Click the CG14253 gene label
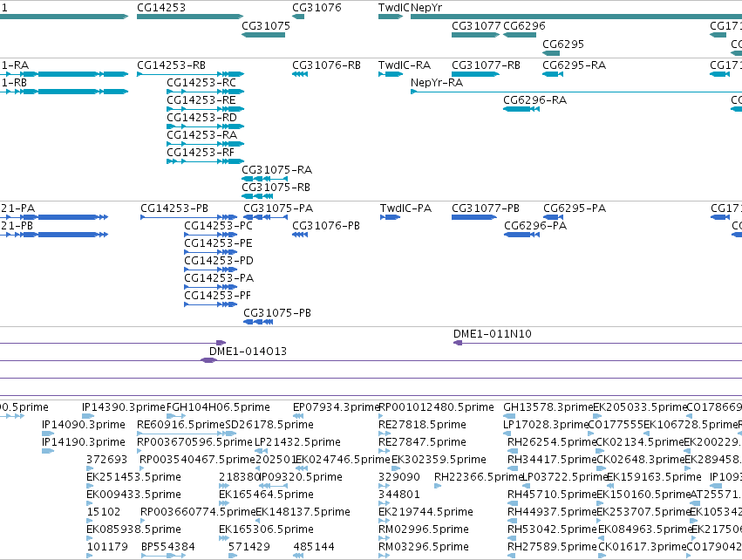The image size is (742, 560). coord(161,8)
